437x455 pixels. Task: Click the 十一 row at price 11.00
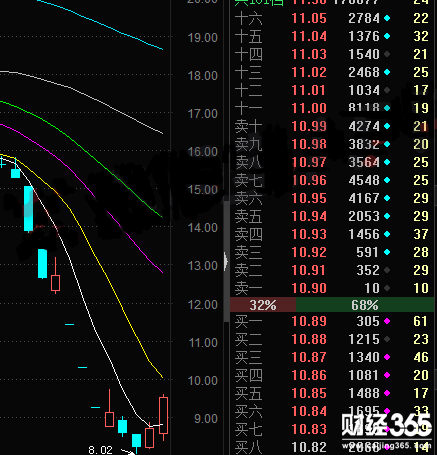(x=332, y=108)
